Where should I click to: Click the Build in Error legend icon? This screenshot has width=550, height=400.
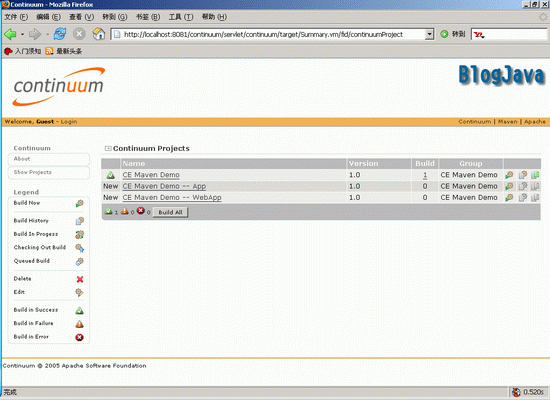click(x=80, y=337)
